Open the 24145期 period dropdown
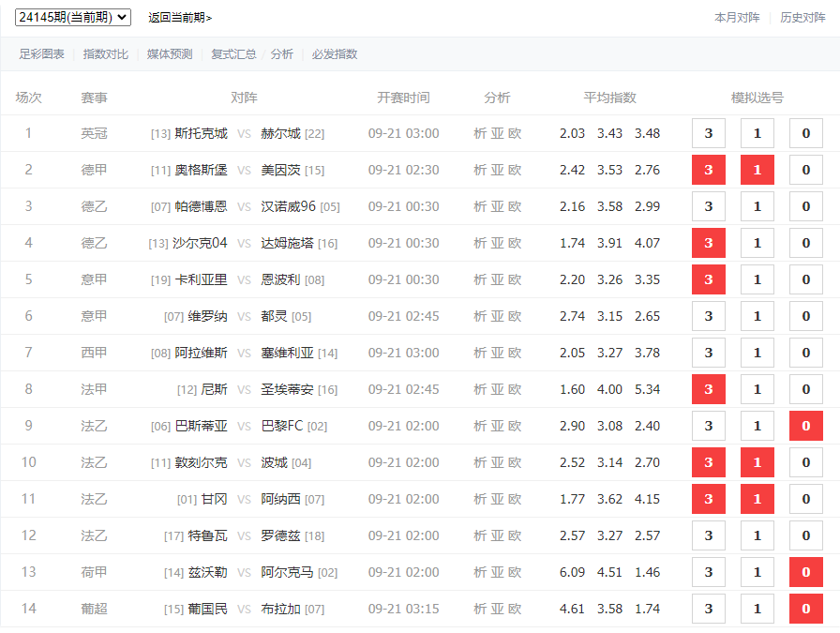This screenshot has width=840, height=633. pos(73,17)
